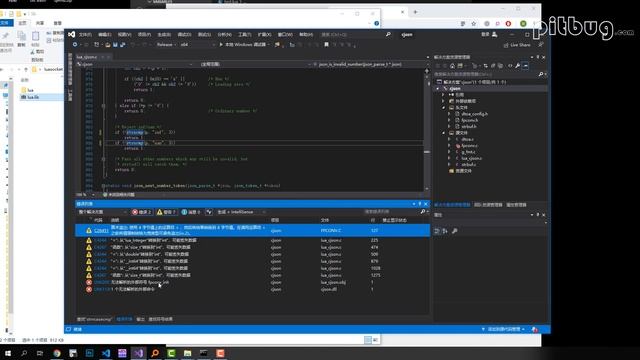Click the Preview Selected Items icon in Solution Explorer
Image resolution: width=640 pixels, height=360 pixels.
pos(525,66)
